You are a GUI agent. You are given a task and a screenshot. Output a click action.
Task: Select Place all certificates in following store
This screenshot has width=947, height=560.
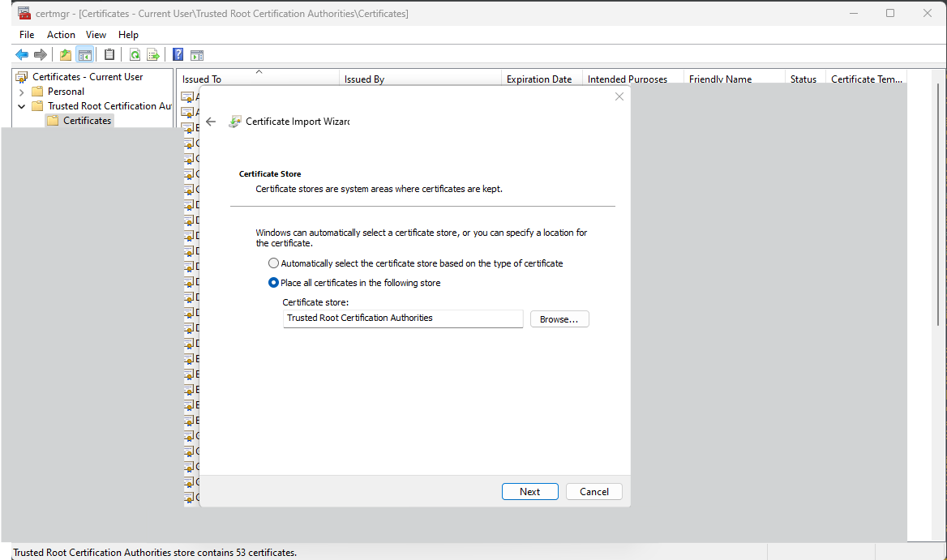(274, 283)
